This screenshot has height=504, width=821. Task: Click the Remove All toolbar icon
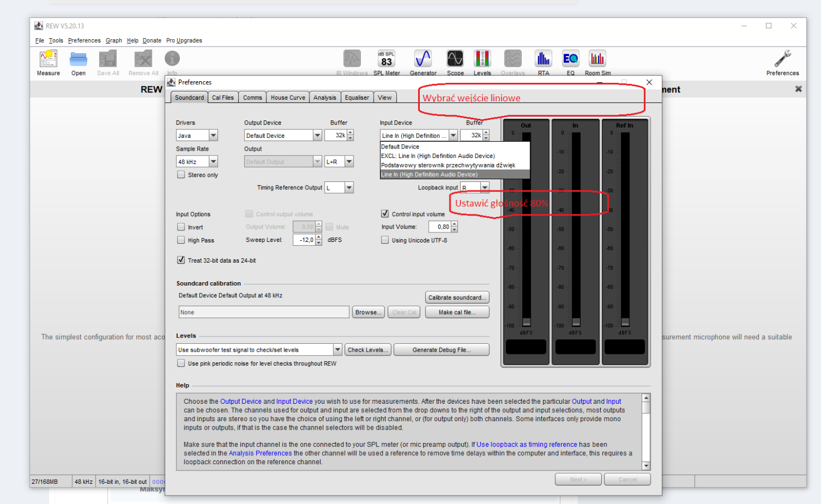coord(143,62)
